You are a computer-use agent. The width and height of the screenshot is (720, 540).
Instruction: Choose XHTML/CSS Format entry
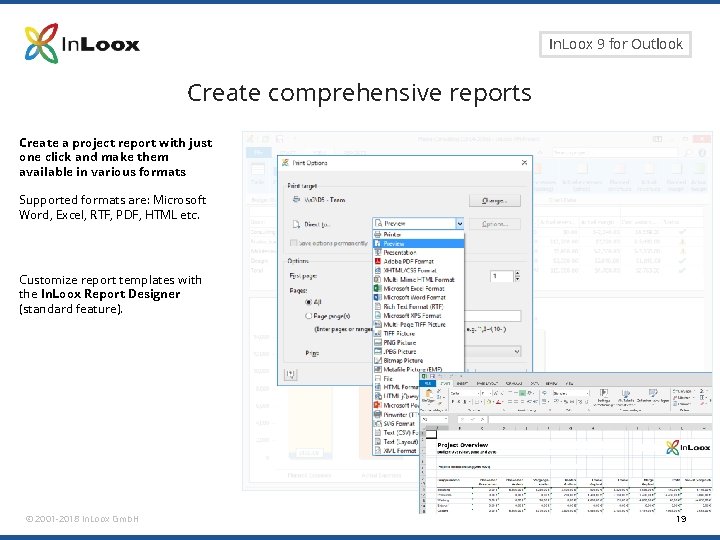(418, 270)
